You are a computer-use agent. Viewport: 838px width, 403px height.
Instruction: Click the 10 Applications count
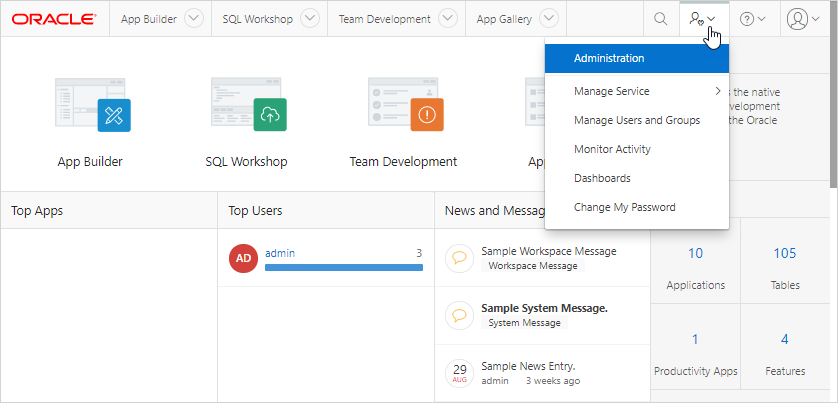click(695, 253)
